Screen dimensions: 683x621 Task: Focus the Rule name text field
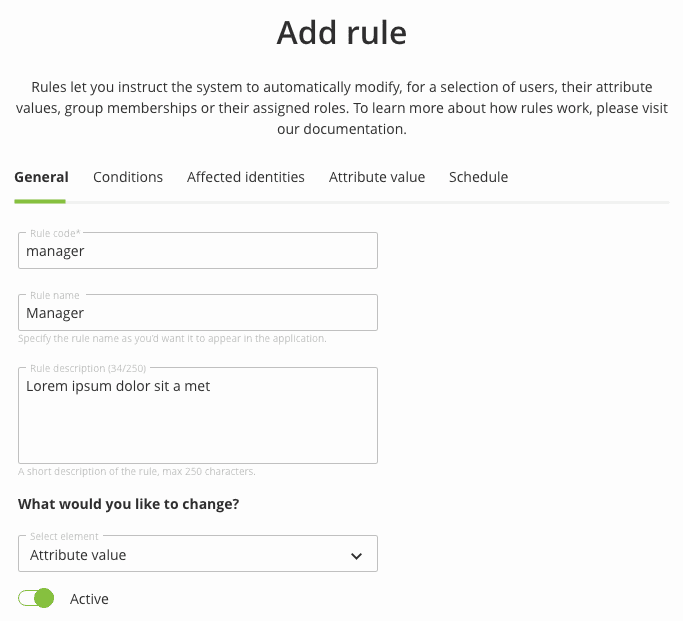197,313
